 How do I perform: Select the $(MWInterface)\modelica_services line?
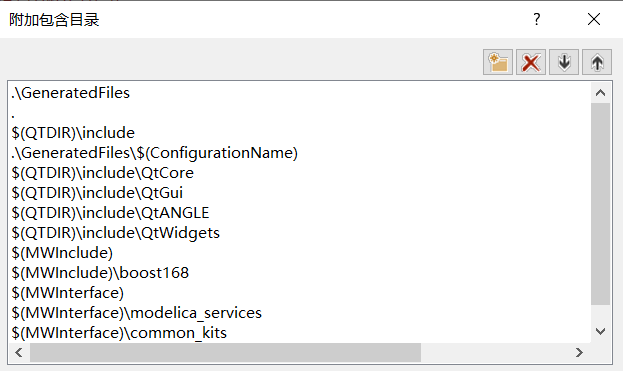pos(137,313)
